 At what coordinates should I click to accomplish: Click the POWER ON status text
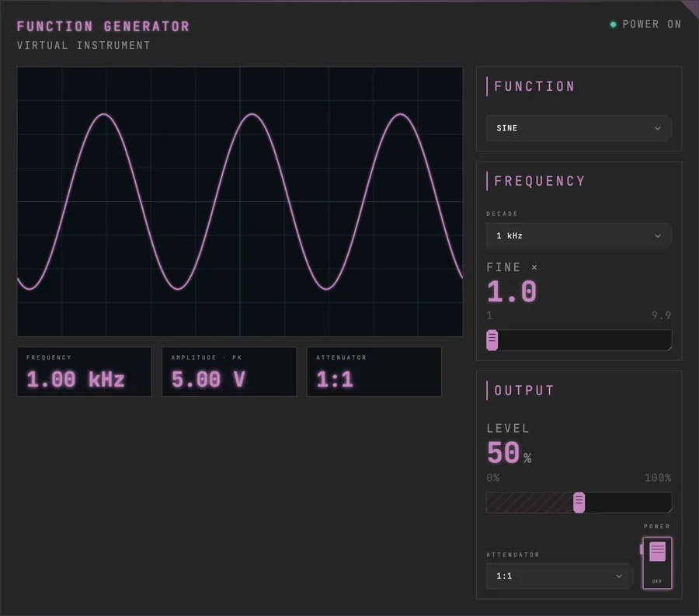(652, 25)
